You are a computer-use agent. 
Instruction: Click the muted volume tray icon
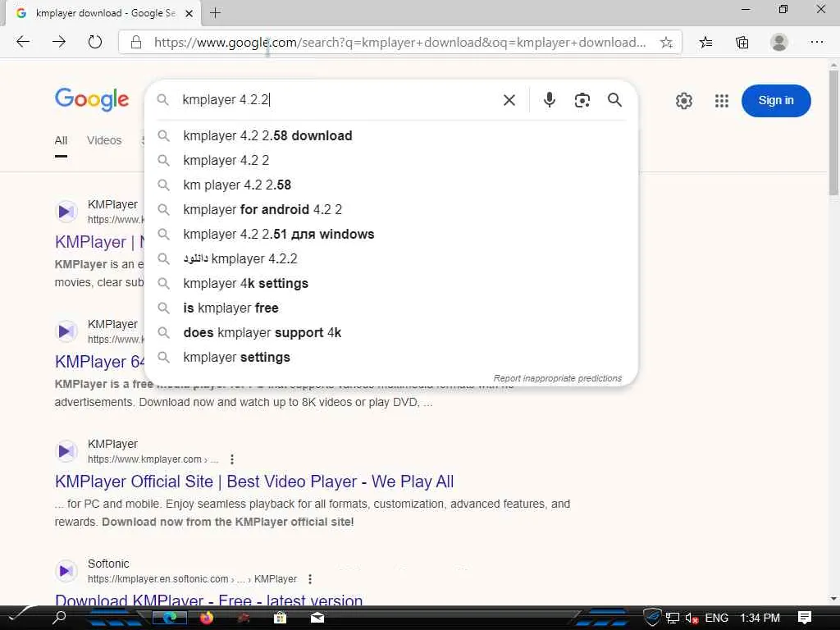click(691, 619)
